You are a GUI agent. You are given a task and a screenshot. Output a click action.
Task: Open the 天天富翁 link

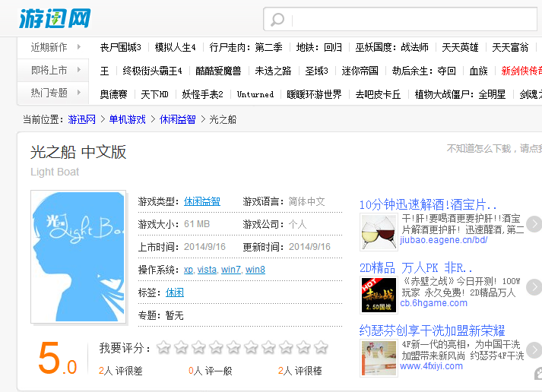(510, 47)
